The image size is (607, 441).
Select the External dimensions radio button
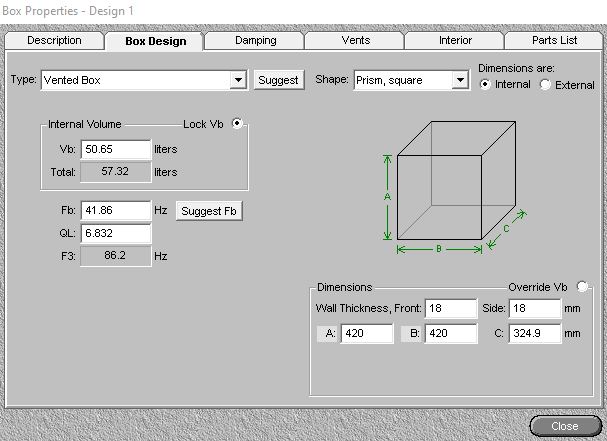(x=545, y=84)
